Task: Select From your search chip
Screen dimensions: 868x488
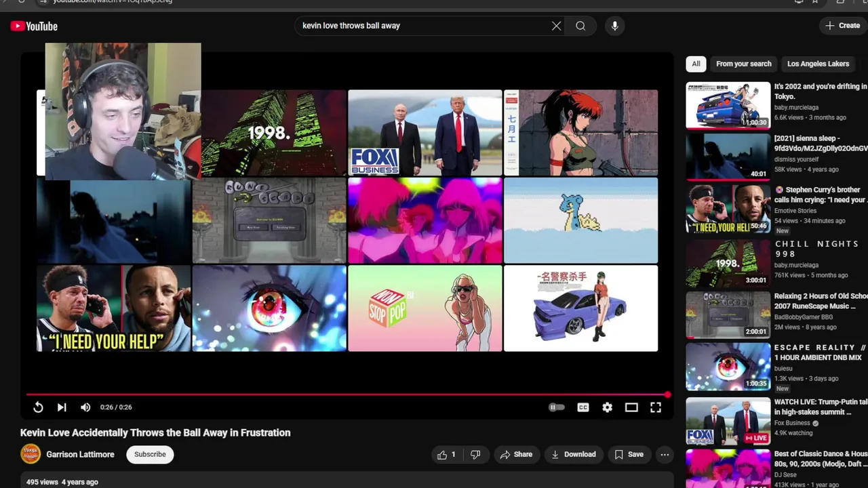Action: [743, 64]
